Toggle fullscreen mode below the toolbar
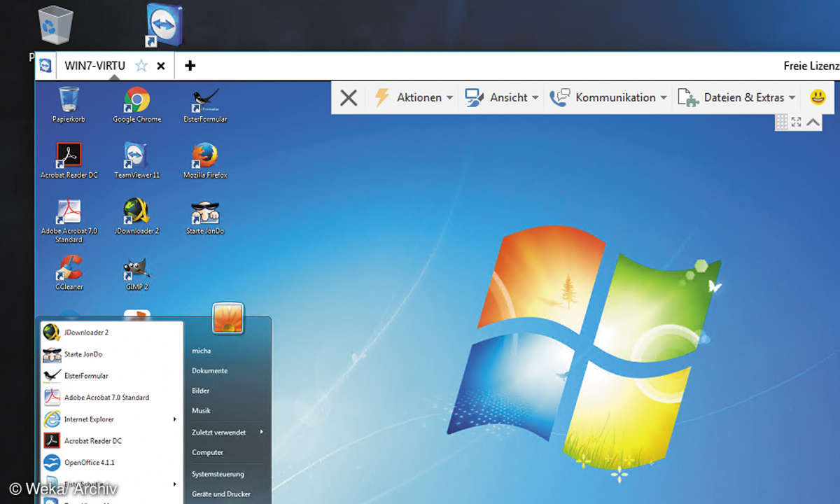Image resolution: width=840 pixels, height=504 pixels. [x=797, y=122]
